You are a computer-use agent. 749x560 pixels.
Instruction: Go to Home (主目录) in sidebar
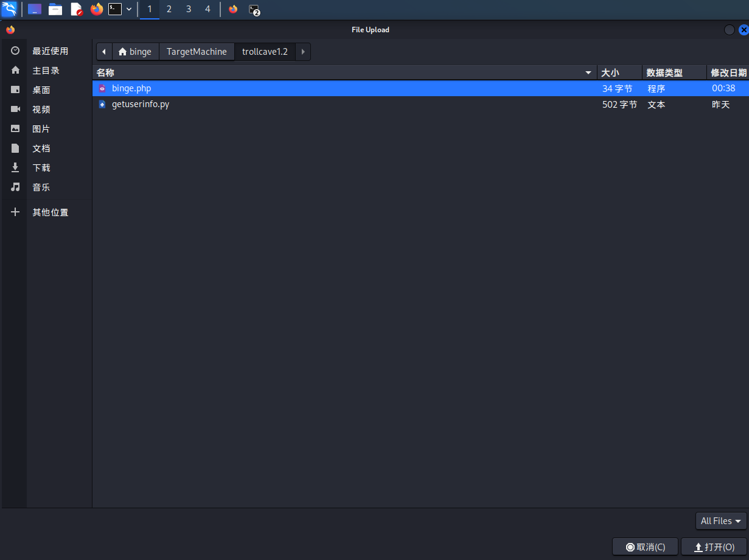click(46, 71)
